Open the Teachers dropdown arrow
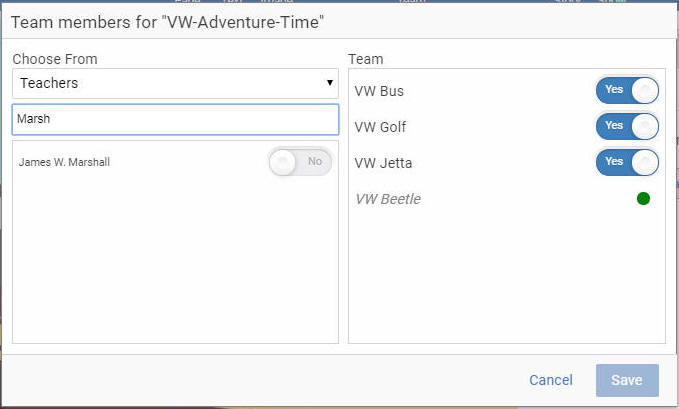679x409 pixels. point(330,82)
